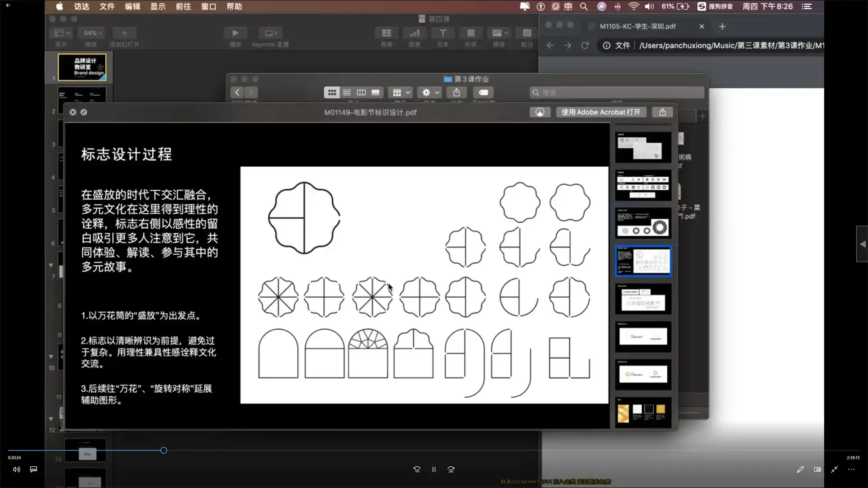Open the Finder action gear dropdown
The width and height of the screenshot is (868, 488).
tap(429, 92)
